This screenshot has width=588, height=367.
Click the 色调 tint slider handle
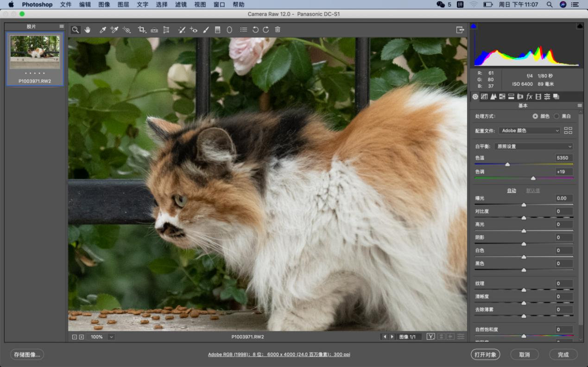pos(533,178)
